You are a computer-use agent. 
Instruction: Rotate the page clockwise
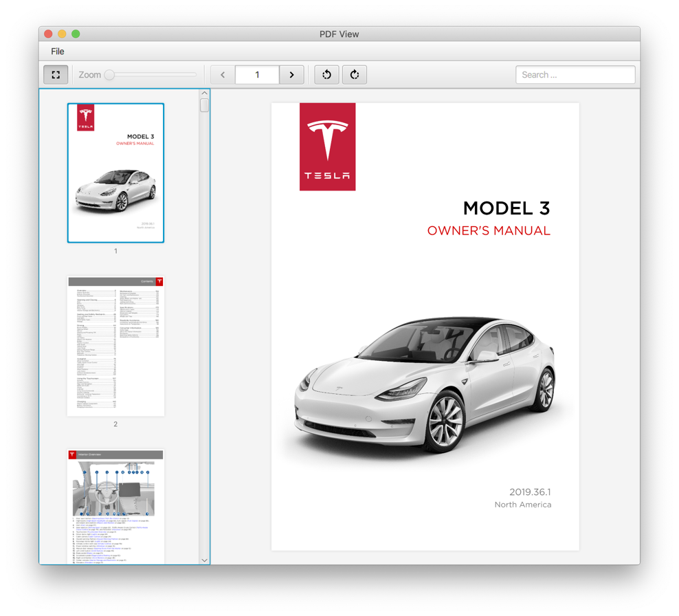355,74
